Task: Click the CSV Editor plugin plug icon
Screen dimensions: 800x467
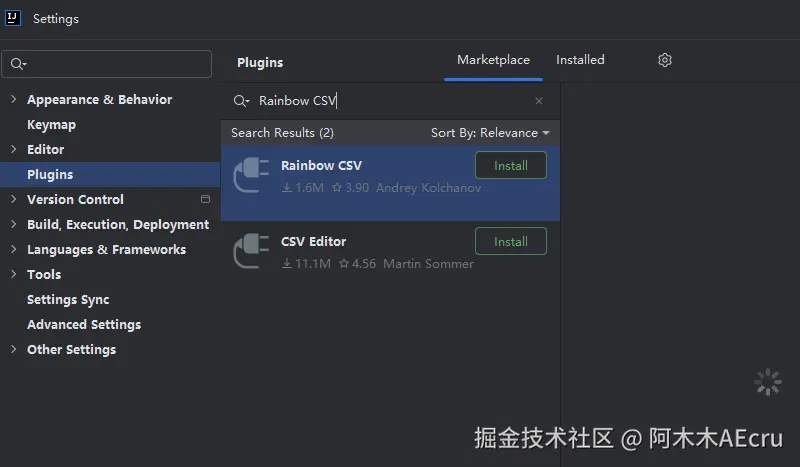Action: click(x=251, y=251)
